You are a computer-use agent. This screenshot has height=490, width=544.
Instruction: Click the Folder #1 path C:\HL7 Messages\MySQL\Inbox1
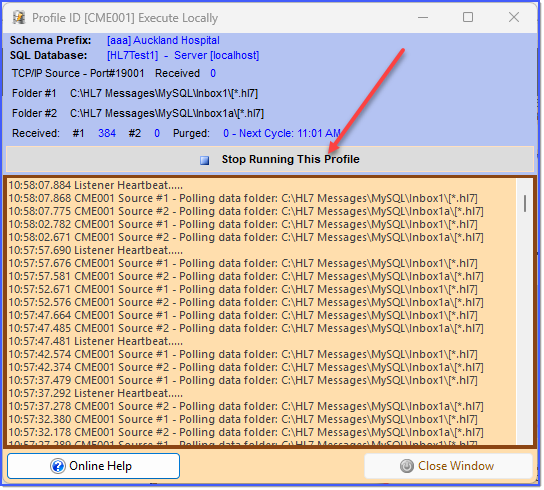coord(164,94)
